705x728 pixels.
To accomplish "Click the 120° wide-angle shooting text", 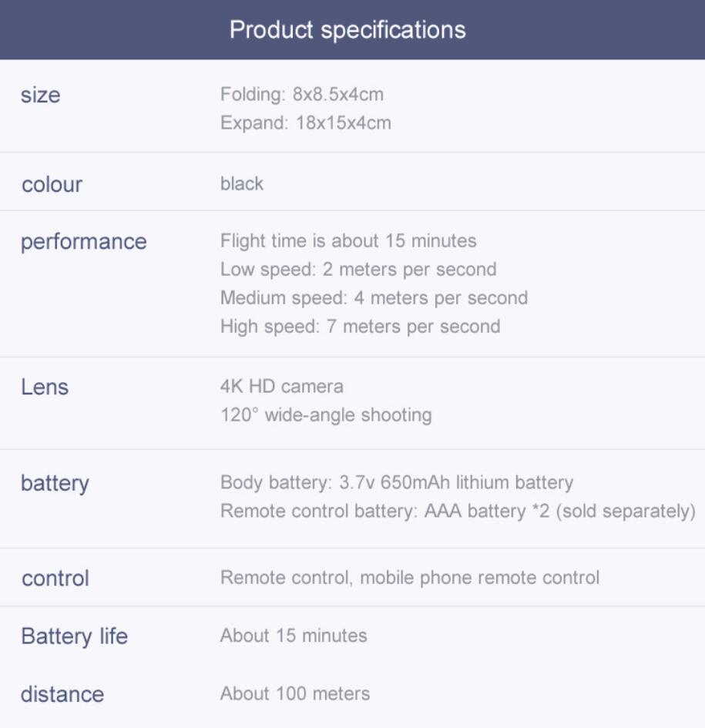I will click(326, 415).
